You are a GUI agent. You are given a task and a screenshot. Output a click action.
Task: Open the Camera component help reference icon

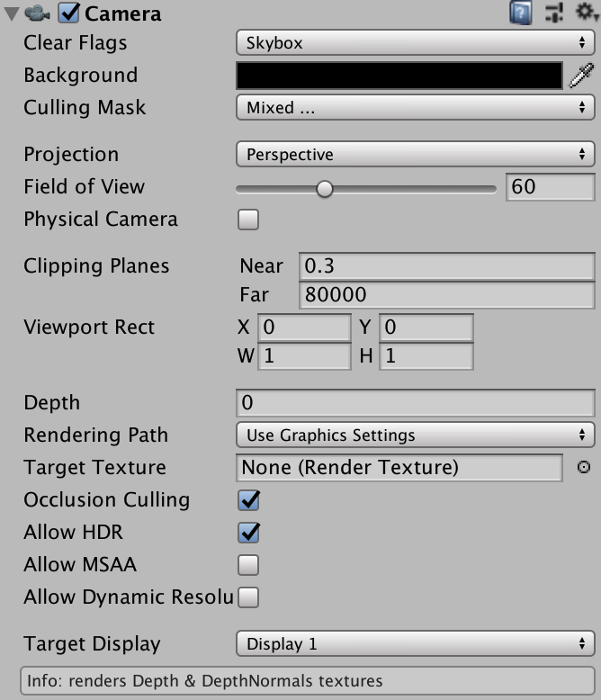pyautogui.click(x=521, y=13)
